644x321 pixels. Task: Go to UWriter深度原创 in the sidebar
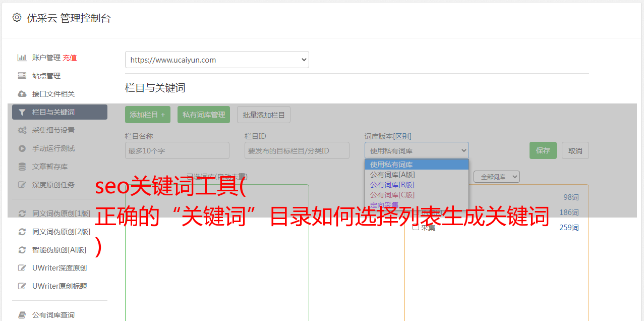(60, 268)
